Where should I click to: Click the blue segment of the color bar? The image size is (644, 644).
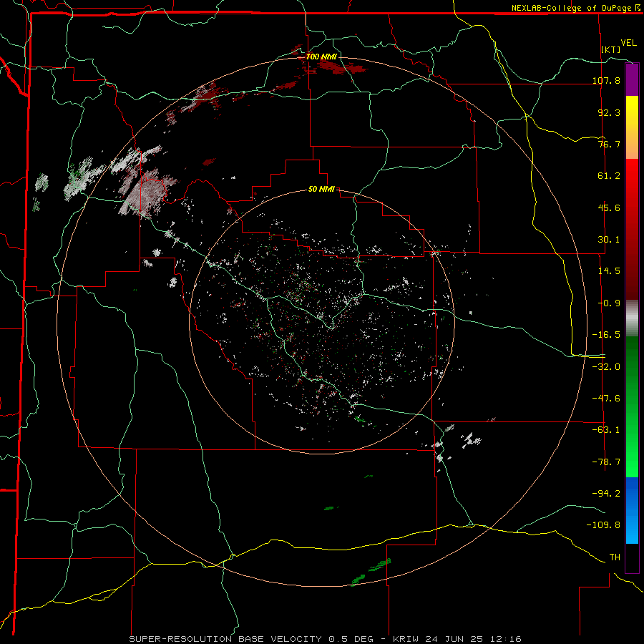[x=632, y=510]
